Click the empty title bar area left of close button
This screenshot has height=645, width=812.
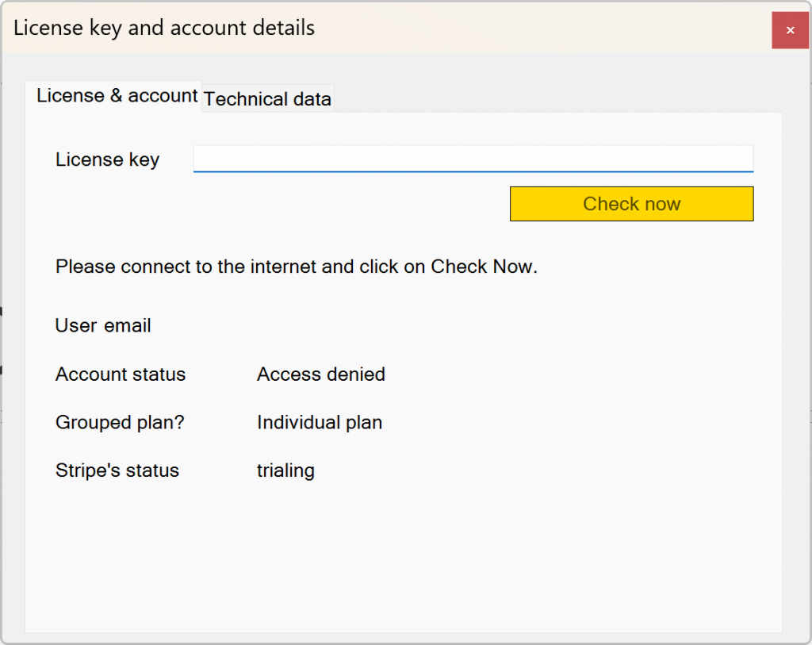coord(555,29)
